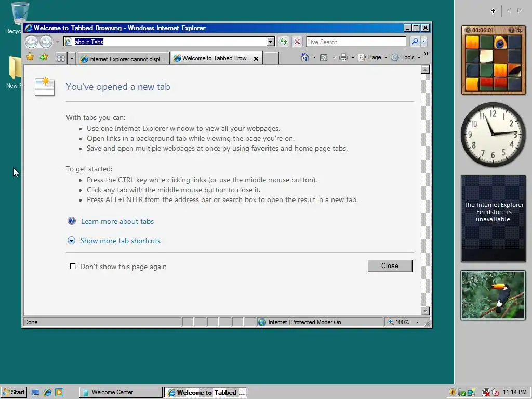Viewport: 532px width, 399px height.
Task: Click the security shield tray icon
Action: (453, 393)
